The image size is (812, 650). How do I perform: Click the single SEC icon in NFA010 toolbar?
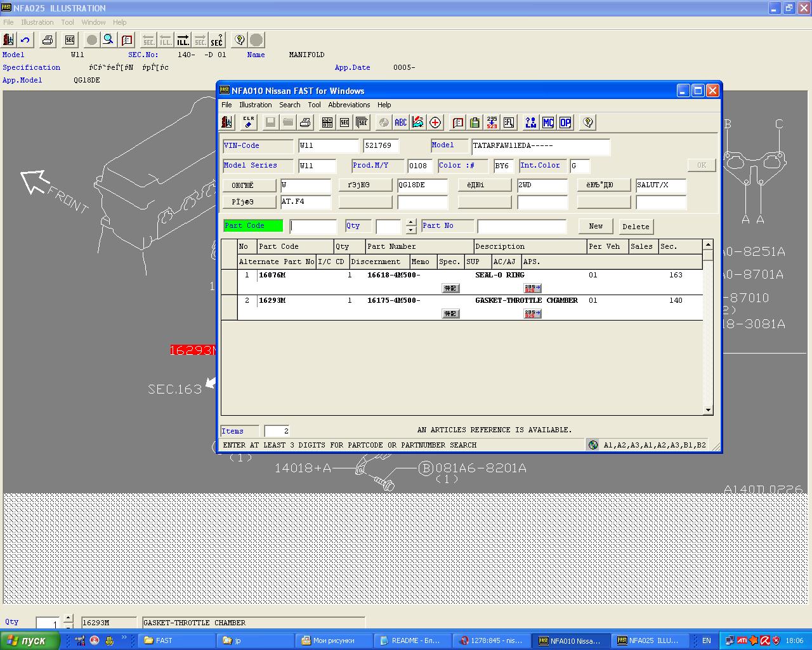click(344, 123)
